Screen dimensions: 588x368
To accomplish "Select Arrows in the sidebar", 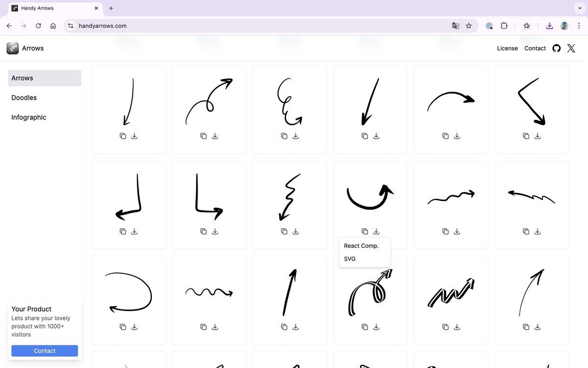I will click(x=45, y=78).
